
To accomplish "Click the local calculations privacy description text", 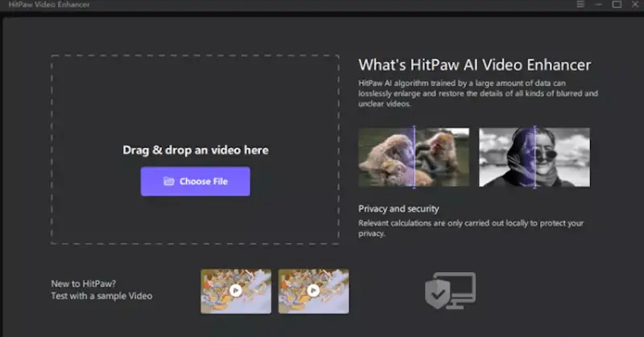I will [470, 228].
